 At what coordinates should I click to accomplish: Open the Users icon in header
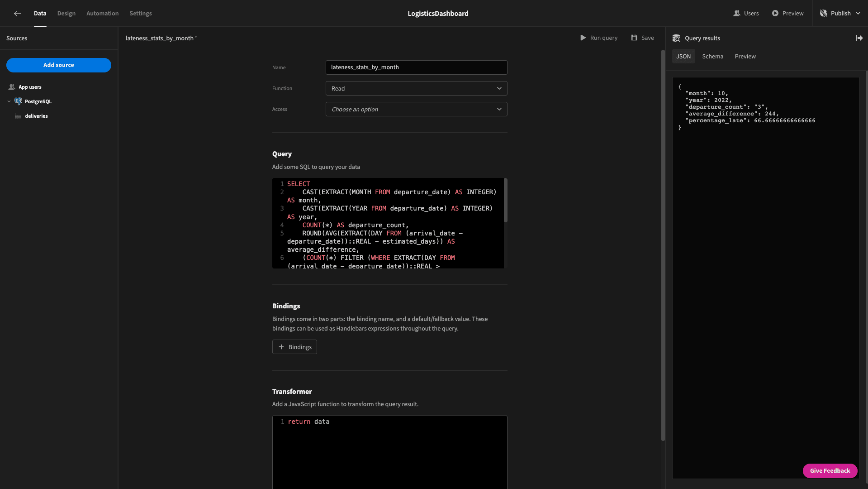pos(736,14)
